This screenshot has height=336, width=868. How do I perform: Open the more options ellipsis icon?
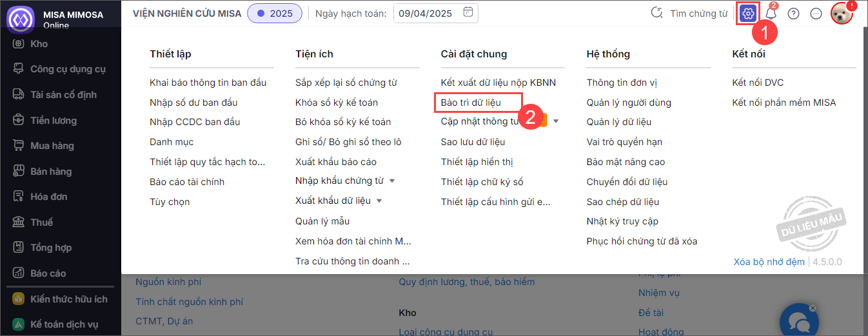pos(816,14)
